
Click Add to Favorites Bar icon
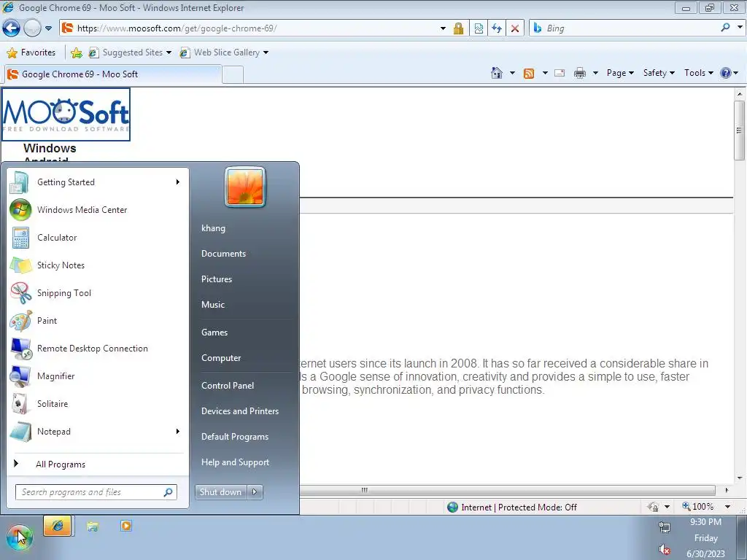coord(76,52)
